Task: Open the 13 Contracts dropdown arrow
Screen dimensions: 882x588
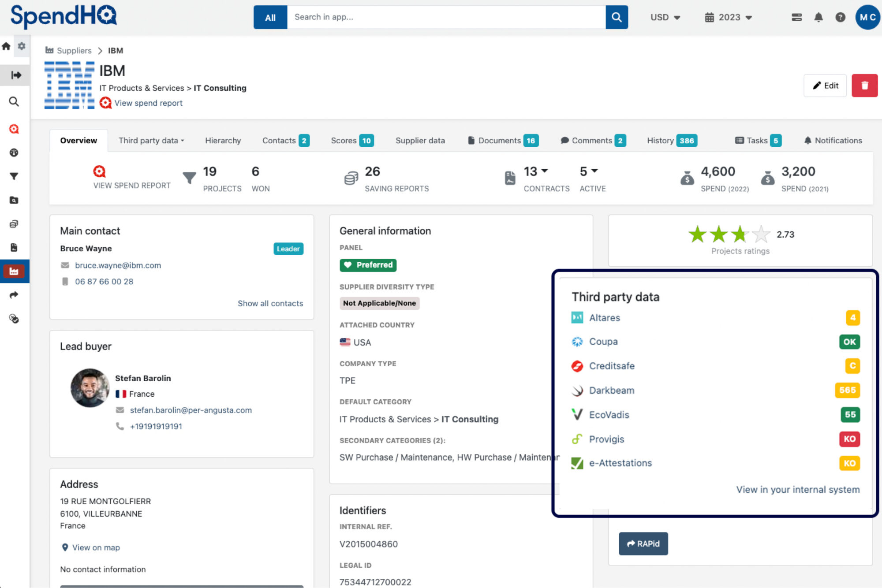Action: click(x=545, y=171)
